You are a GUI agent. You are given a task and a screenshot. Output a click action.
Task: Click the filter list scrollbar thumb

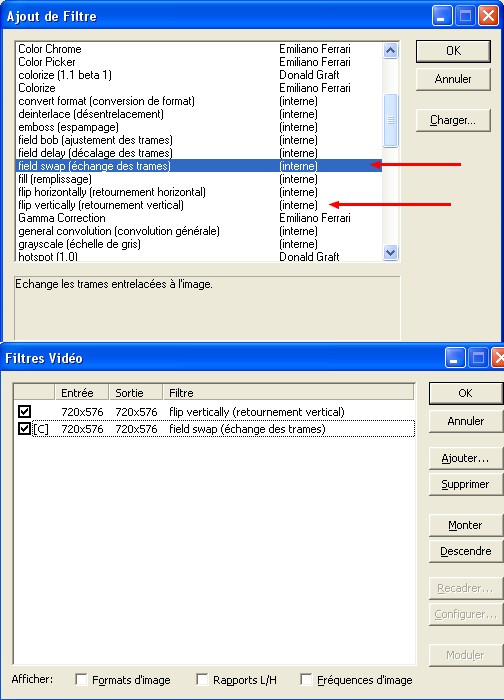coord(390,120)
